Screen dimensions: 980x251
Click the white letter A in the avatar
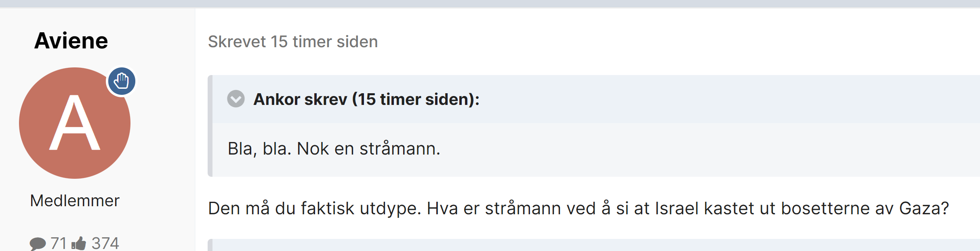click(x=75, y=123)
